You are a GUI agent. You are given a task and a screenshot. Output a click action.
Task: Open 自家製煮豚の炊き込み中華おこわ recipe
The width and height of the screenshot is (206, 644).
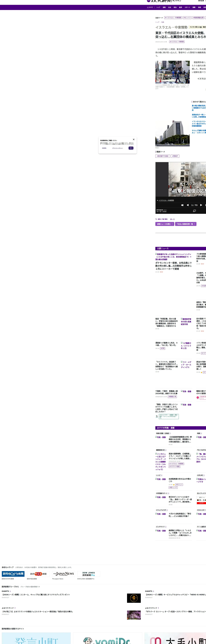[180, 480]
